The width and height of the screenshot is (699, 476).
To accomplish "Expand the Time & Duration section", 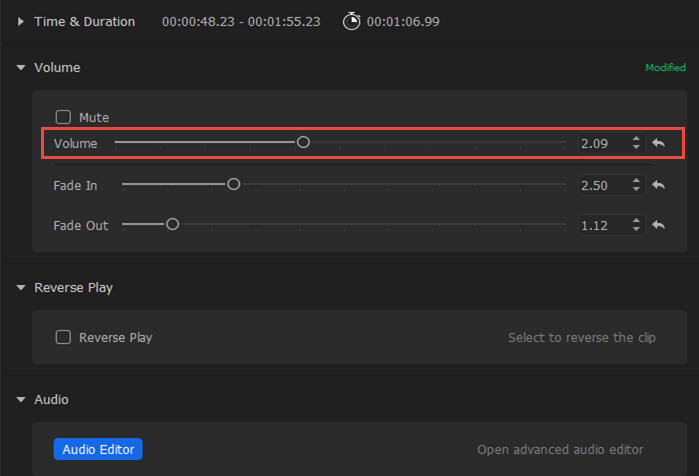I will coord(21,21).
